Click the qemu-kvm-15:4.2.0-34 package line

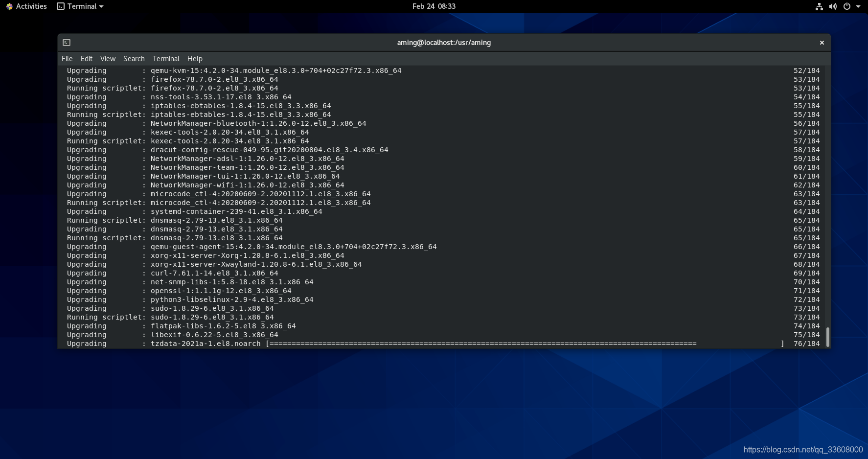[443, 71]
